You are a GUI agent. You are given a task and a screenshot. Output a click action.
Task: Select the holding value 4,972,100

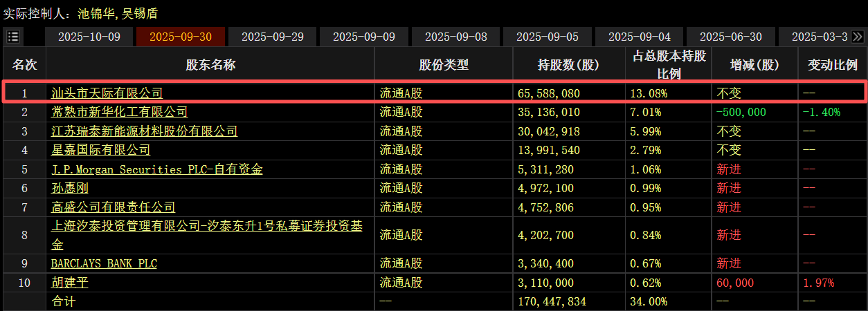[546, 188]
